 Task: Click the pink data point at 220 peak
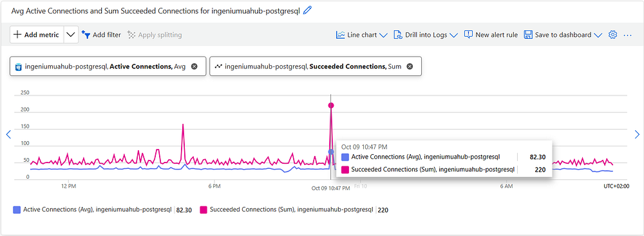click(331, 105)
